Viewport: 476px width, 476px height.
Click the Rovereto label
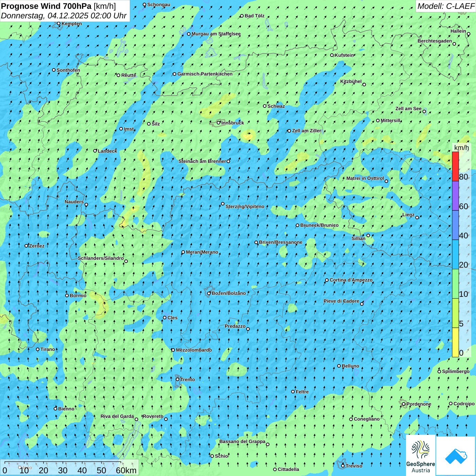(153, 416)
